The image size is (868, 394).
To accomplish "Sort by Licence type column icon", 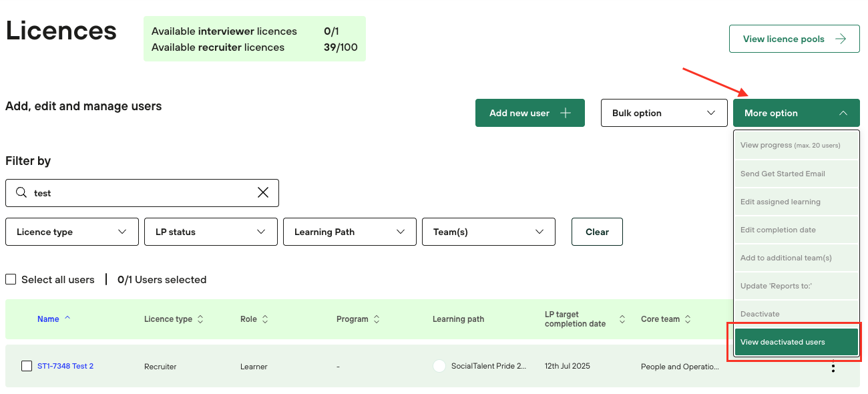I will 200,319.
